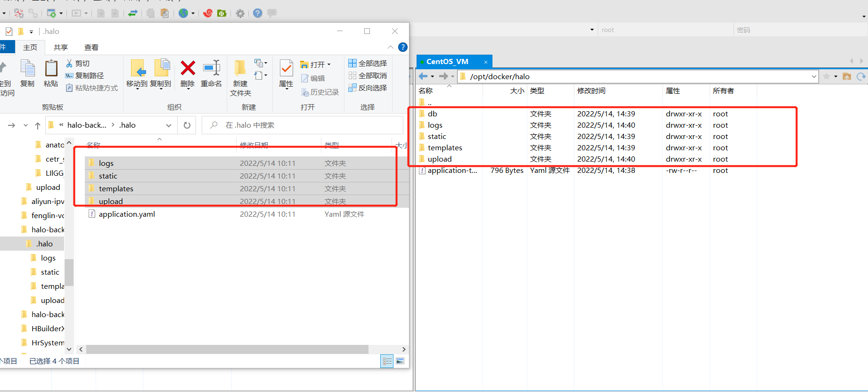868x392 pixels.
Task: Click refresh icon in remote CentOS panel
Action: [861, 76]
